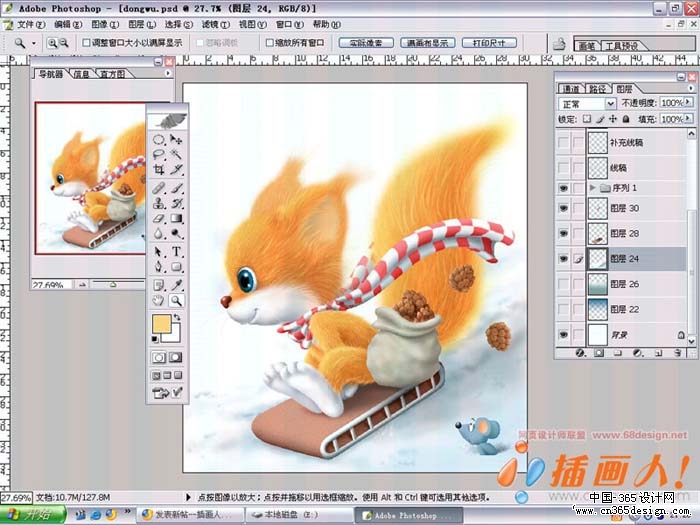Add layer mask icon in Layers panel
The image size is (700, 525).
coord(599,353)
